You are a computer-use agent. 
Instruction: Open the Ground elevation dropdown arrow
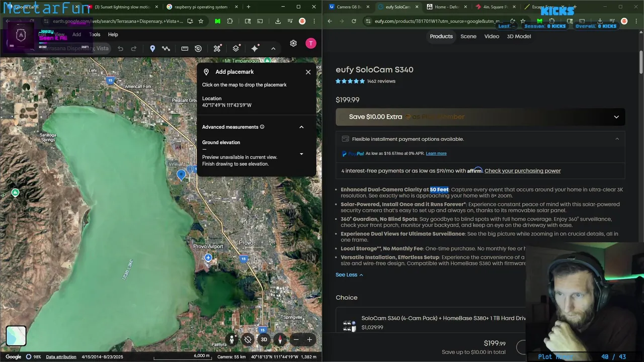click(301, 154)
